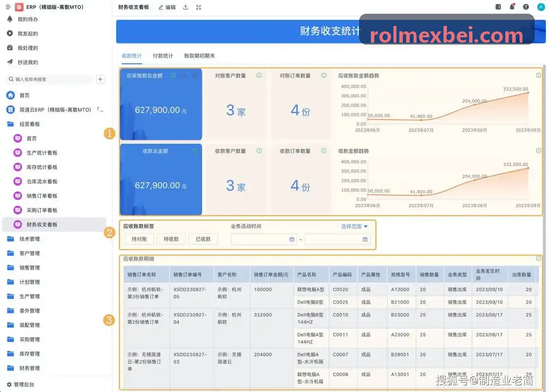This screenshot has height=392, width=548.
Task: Expand the 技术管理 folder
Action: (x=30, y=239)
